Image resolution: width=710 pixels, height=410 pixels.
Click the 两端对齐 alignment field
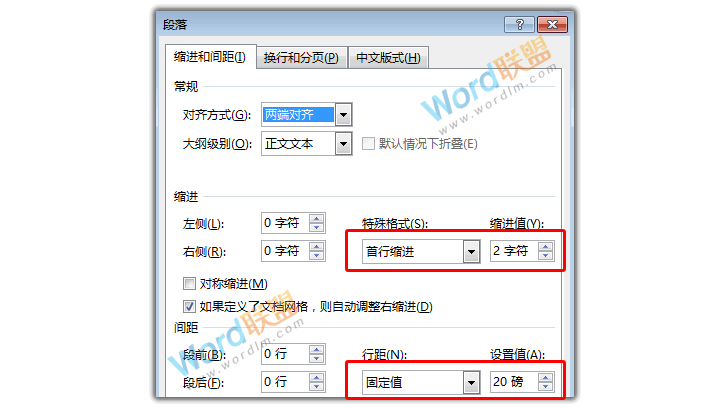pyautogui.click(x=298, y=115)
